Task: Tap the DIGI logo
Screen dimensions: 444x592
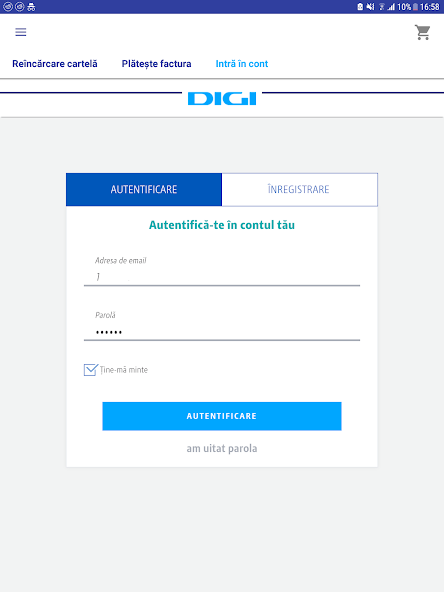Action: tap(222, 99)
